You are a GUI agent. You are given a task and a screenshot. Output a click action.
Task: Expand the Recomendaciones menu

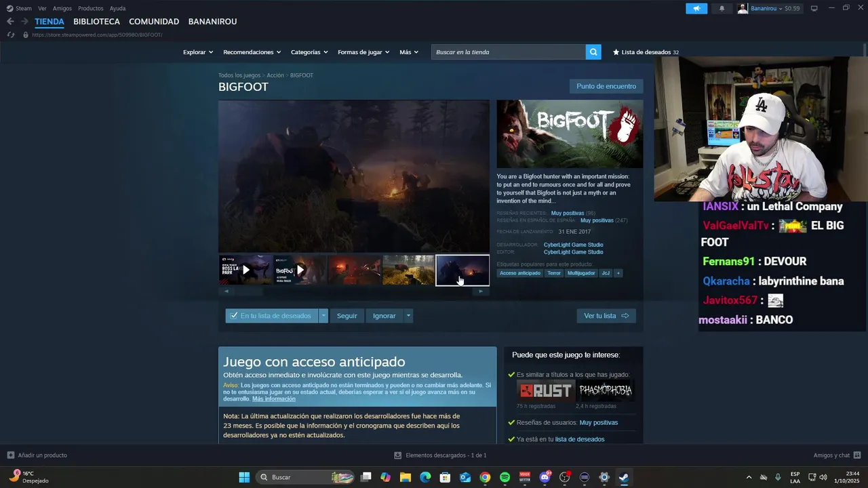click(x=252, y=52)
